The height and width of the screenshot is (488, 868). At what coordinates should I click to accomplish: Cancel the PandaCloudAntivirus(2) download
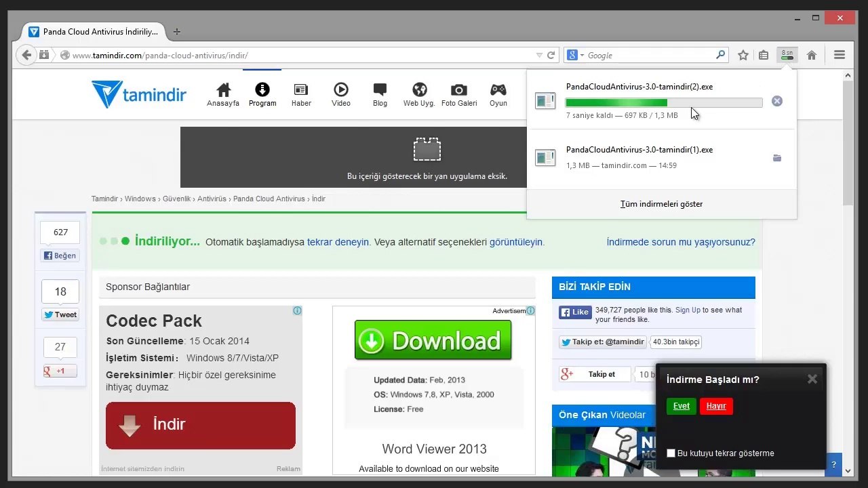tap(777, 102)
